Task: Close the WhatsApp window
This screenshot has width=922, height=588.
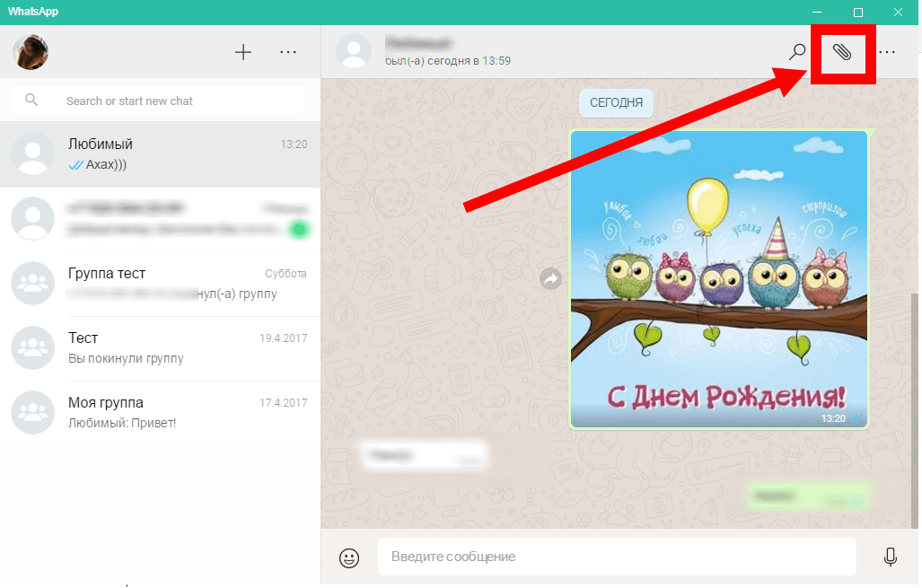Action: 898,13
